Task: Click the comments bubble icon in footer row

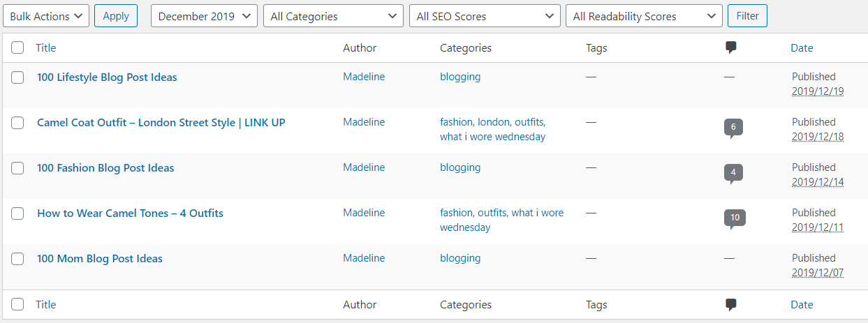Action: pos(730,305)
